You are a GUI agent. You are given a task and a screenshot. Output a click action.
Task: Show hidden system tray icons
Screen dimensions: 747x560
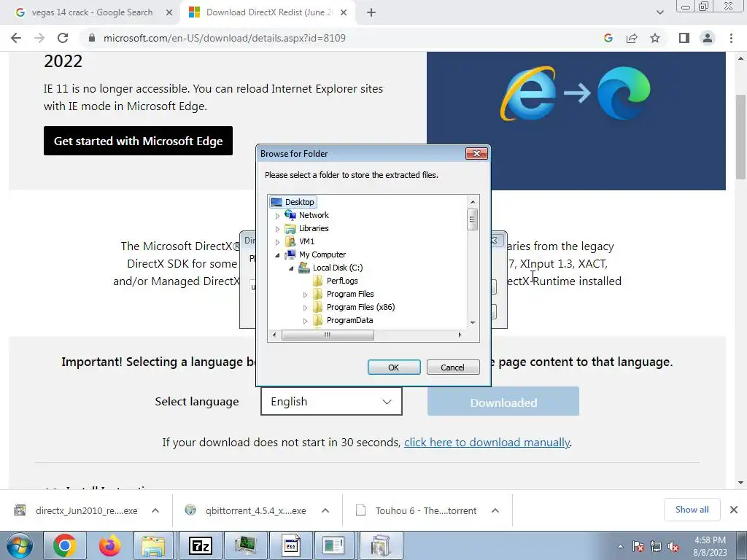[x=620, y=546]
